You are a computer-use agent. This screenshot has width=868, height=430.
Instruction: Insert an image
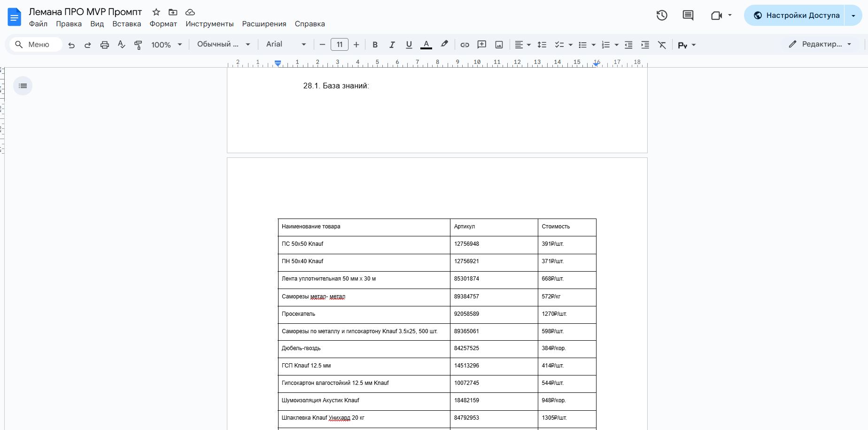click(499, 45)
